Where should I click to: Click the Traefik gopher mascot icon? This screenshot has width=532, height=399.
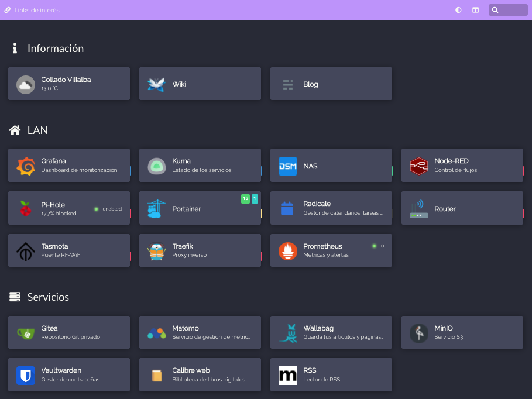[x=157, y=250]
